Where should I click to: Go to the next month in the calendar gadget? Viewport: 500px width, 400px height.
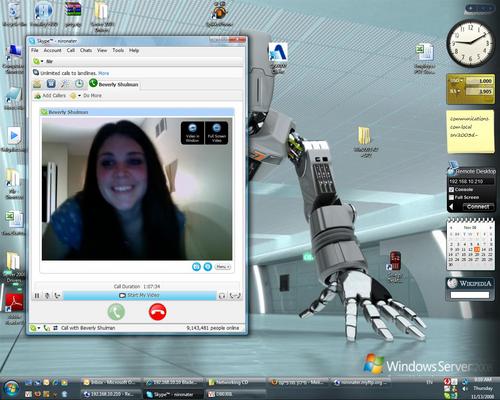tap(491, 228)
